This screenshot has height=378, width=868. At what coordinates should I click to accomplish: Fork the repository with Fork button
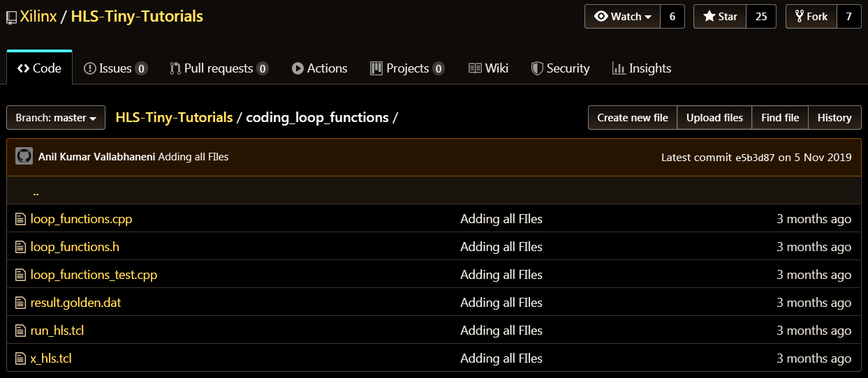(x=810, y=17)
